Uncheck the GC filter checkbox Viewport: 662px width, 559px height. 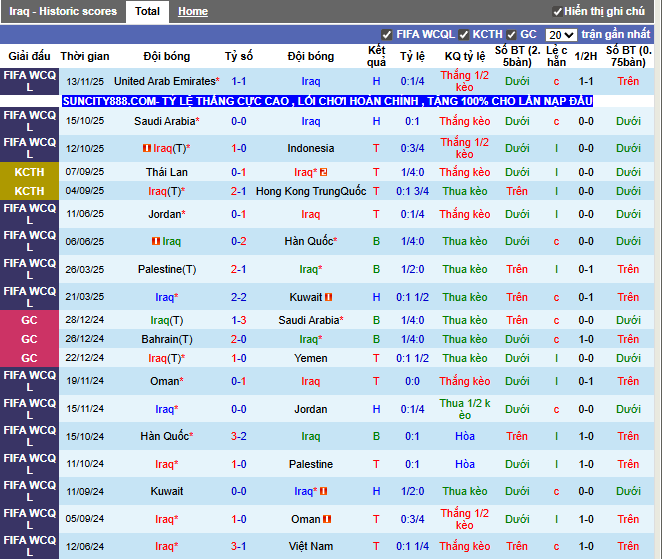511,35
